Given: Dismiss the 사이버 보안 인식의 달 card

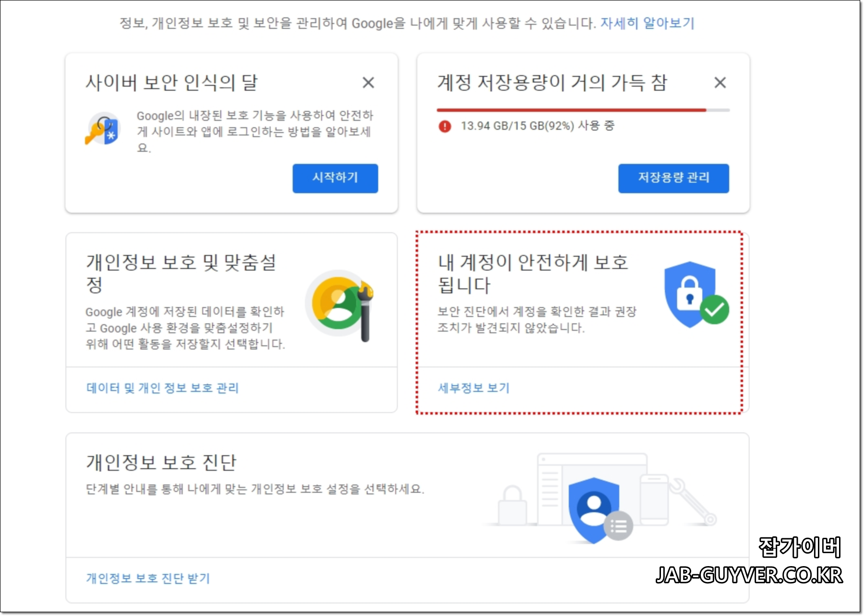Looking at the screenshot, I should [x=369, y=83].
